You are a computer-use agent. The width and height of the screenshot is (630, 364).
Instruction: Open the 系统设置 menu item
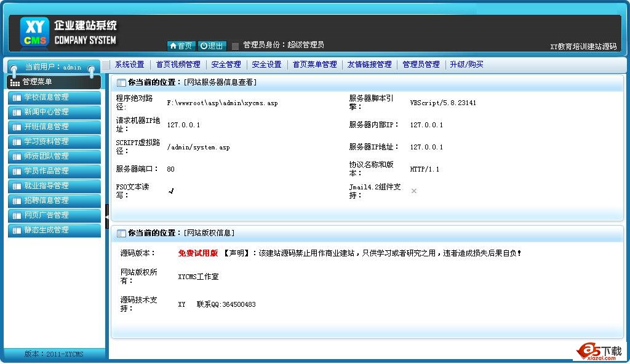[x=129, y=65]
